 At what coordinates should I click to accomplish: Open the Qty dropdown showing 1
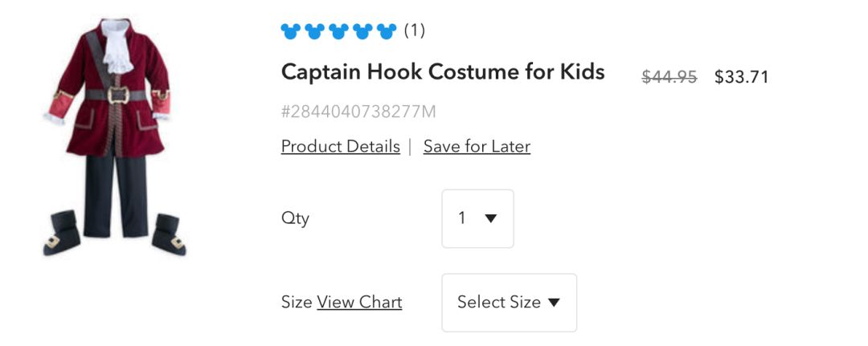point(477,218)
